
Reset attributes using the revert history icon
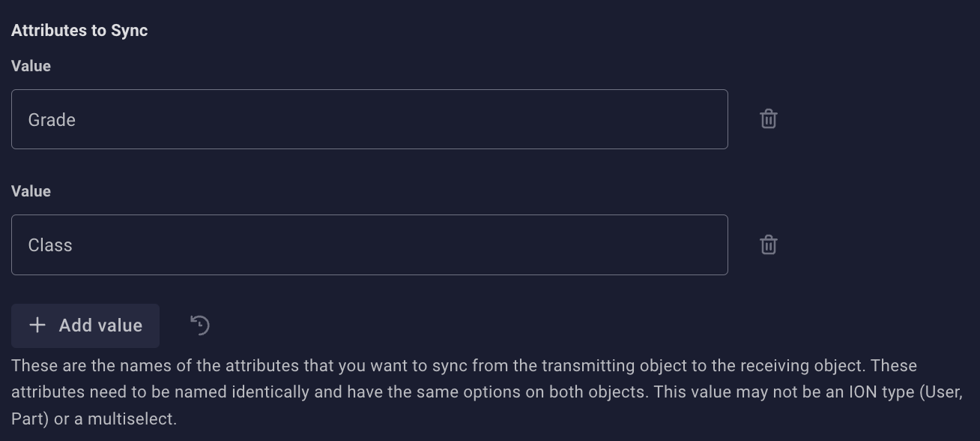[x=200, y=325]
